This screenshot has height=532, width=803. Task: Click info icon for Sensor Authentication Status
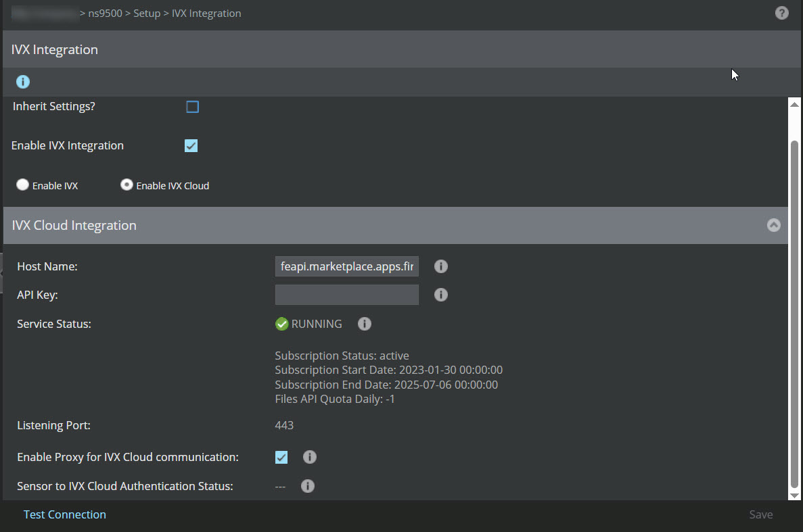(308, 486)
